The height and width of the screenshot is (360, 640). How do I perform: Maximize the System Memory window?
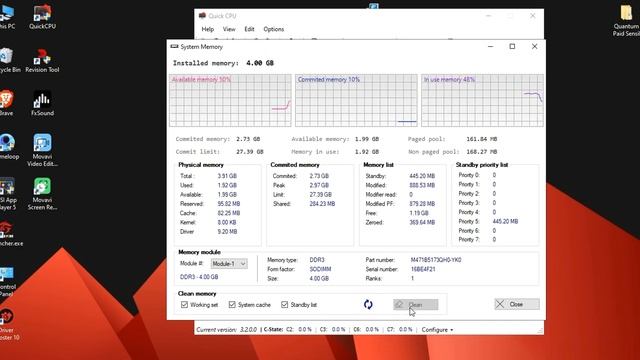click(x=512, y=47)
